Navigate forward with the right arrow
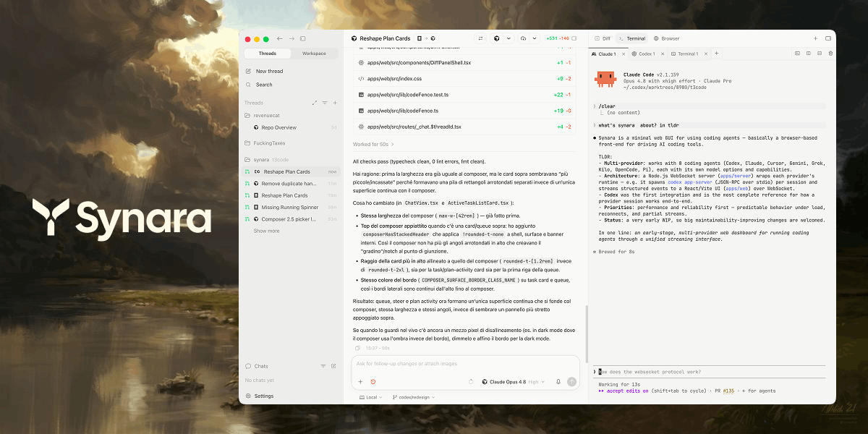 click(x=292, y=38)
